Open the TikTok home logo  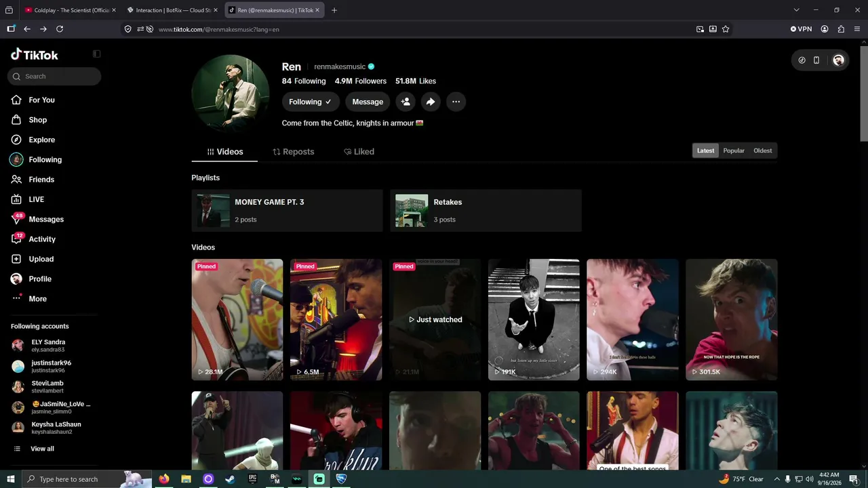coord(35,55)
